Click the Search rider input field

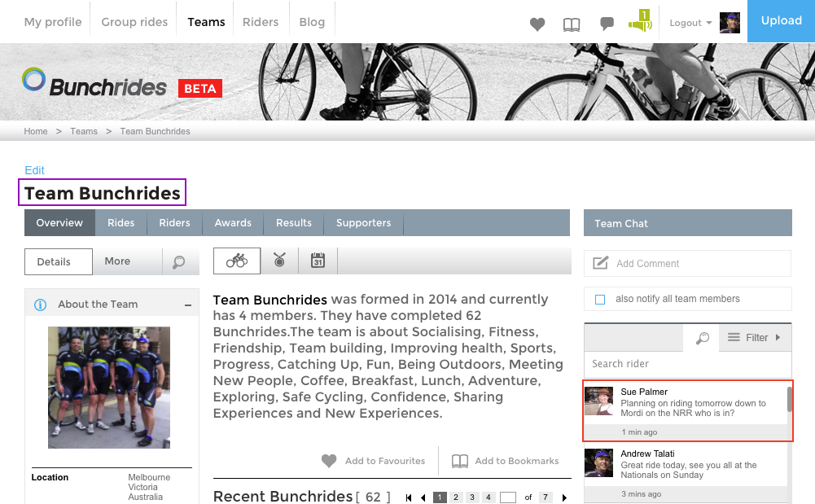tap(687, 364)
